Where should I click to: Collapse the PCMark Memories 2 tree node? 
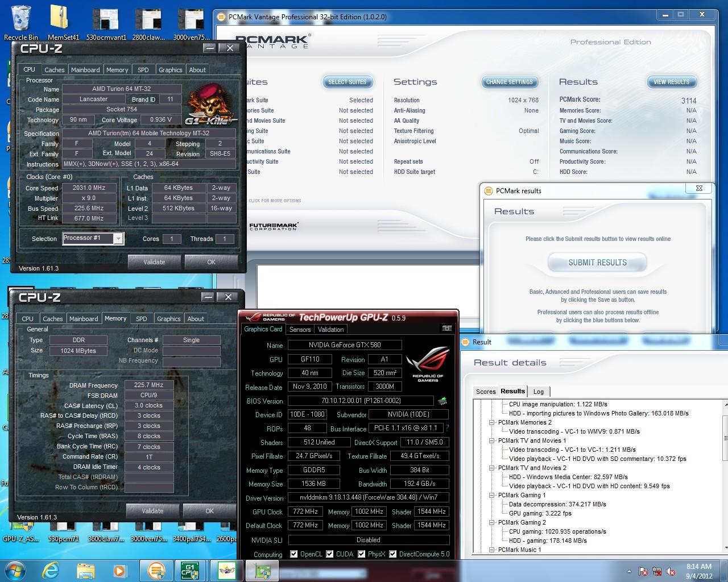click(492, 422)
